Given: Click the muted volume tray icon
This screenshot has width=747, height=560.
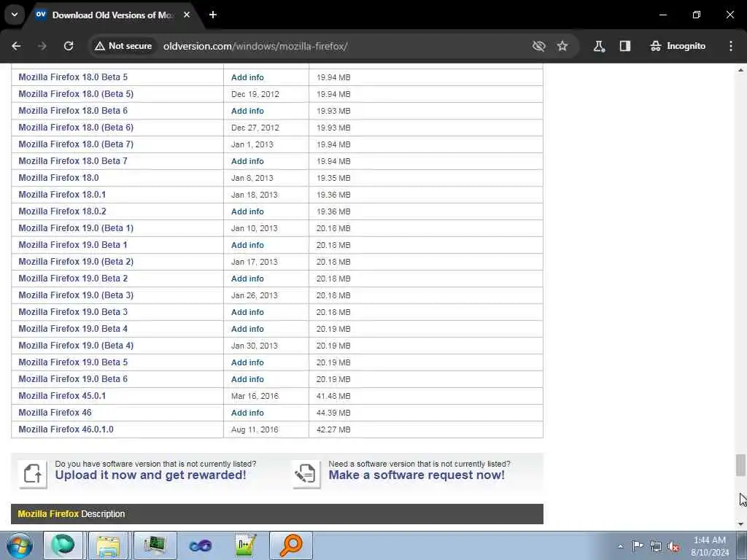Looking at the screenshot, I should tap(673, 547).
